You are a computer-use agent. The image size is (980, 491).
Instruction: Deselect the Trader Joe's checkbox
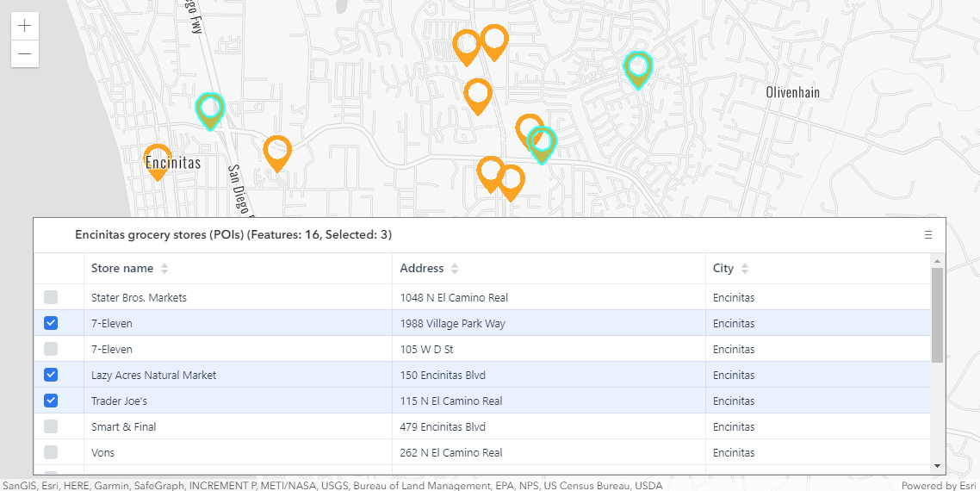[51, 401]
